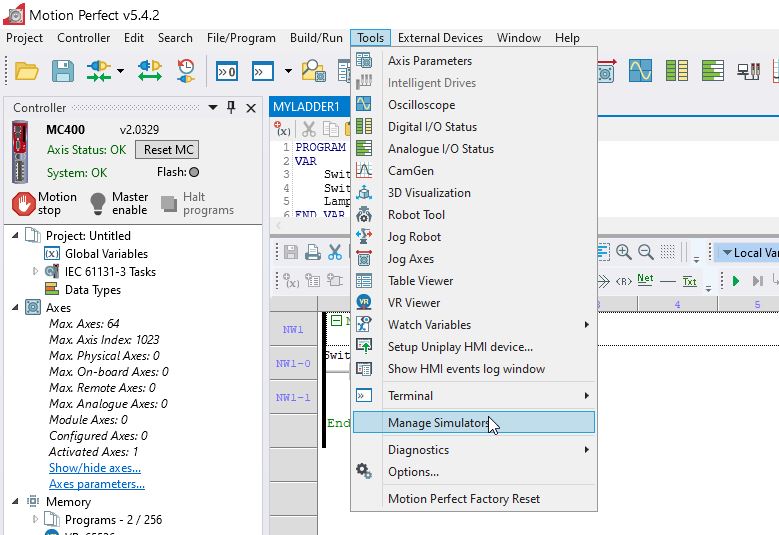779x535 pixels.
Task: Click the connect/disconnect controller icon
Action: pyautogui.click(x=99, y=71)
